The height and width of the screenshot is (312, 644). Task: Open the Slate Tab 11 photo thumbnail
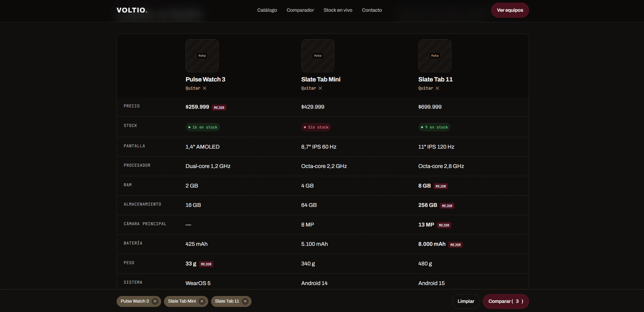pos(435,56)
